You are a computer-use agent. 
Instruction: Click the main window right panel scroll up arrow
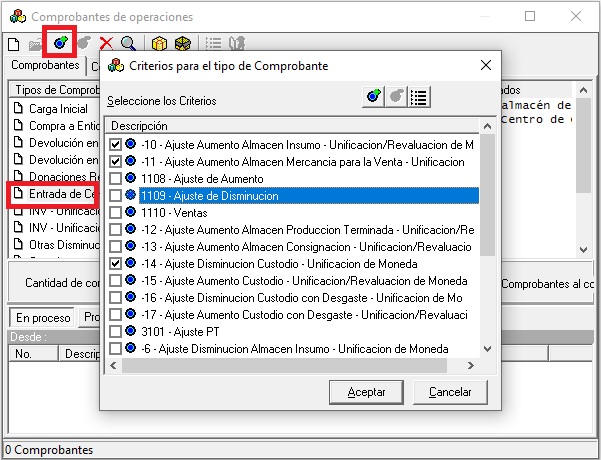pyautogui.click(x=584, y=90)
